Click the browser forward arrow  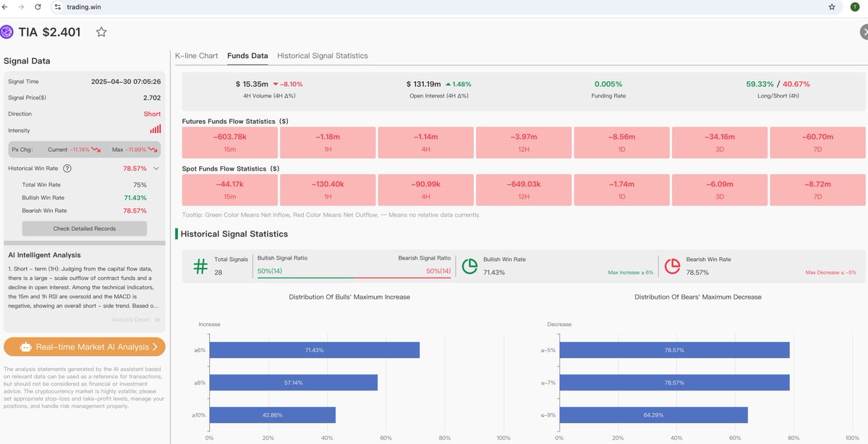click(22, 7)
